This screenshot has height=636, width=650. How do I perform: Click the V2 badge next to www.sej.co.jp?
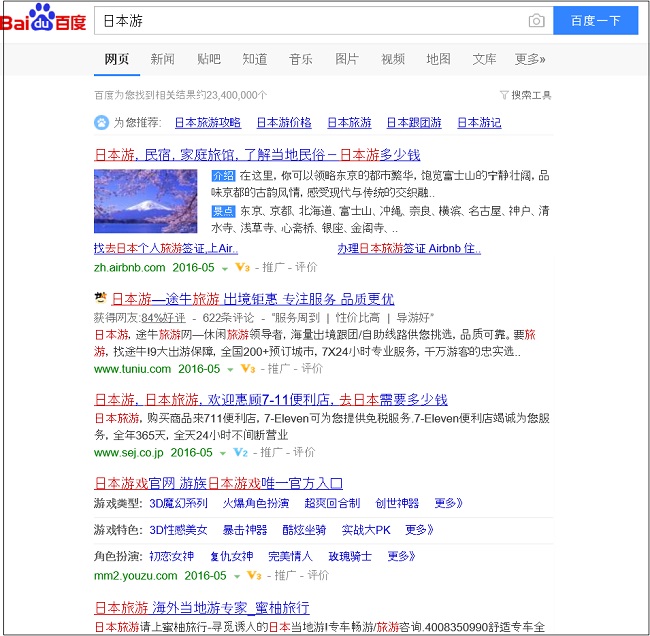[240, 452]
